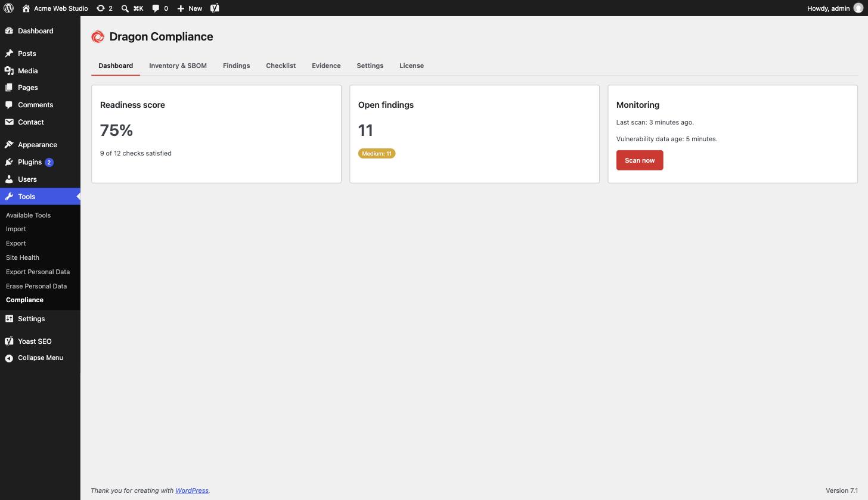Click the Medium: 11 badge
The image size is (868, 500).
pos(377,154)
